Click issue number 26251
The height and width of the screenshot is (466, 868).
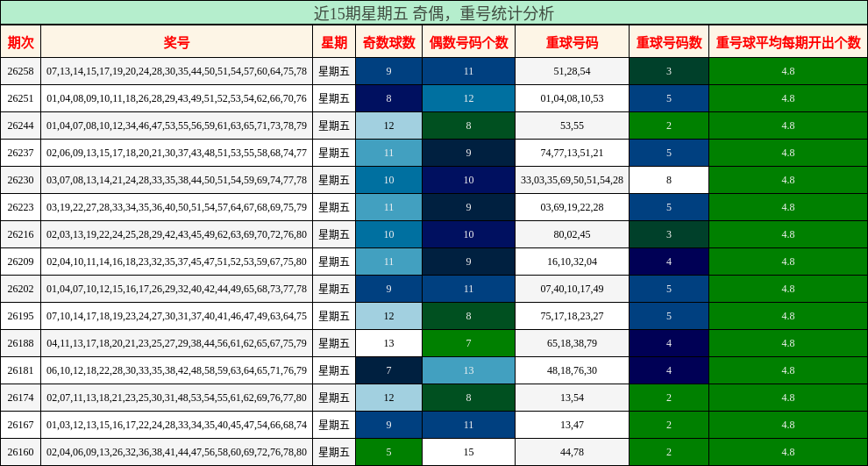(20, 98)
